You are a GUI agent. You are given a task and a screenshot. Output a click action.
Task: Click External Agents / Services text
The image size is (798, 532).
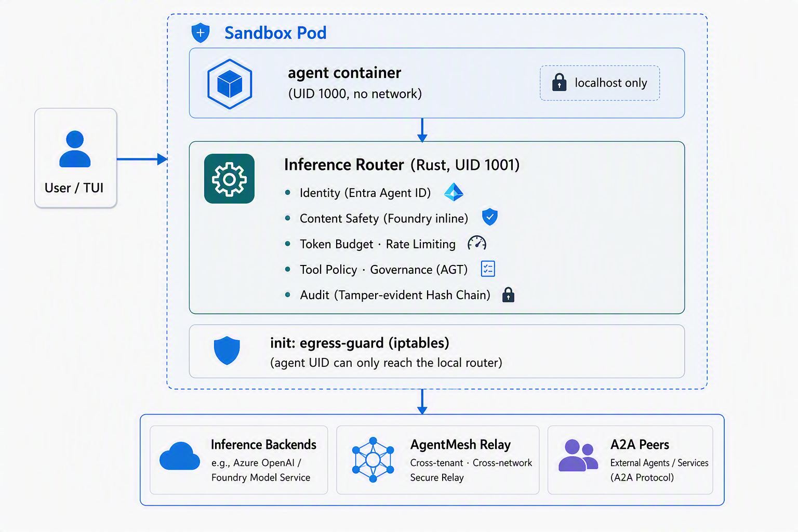click(x=659, y=463)
